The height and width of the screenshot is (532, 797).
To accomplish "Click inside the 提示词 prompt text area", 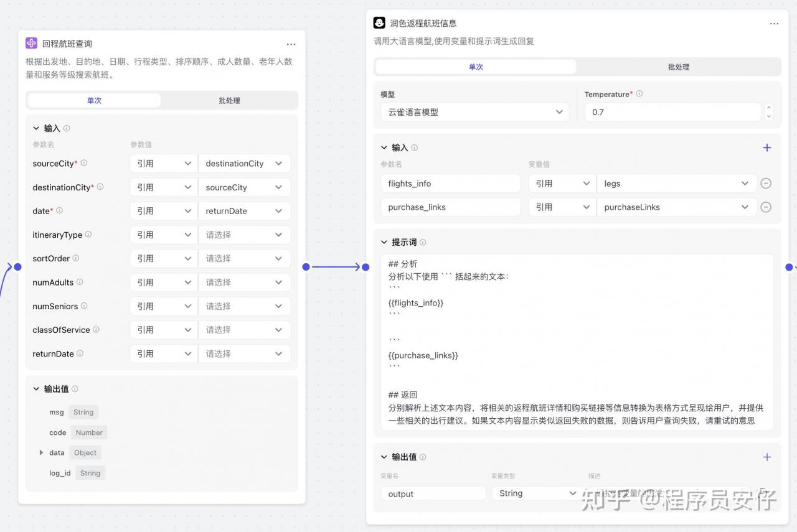I will coord(577,342).
